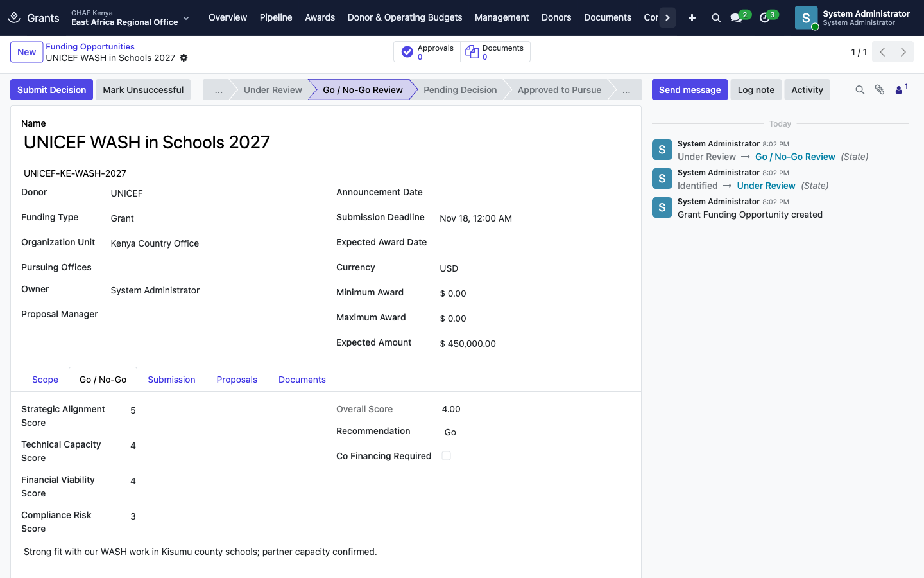Click the Send message button
Screen dimensions: 924x578
[690, 90]
